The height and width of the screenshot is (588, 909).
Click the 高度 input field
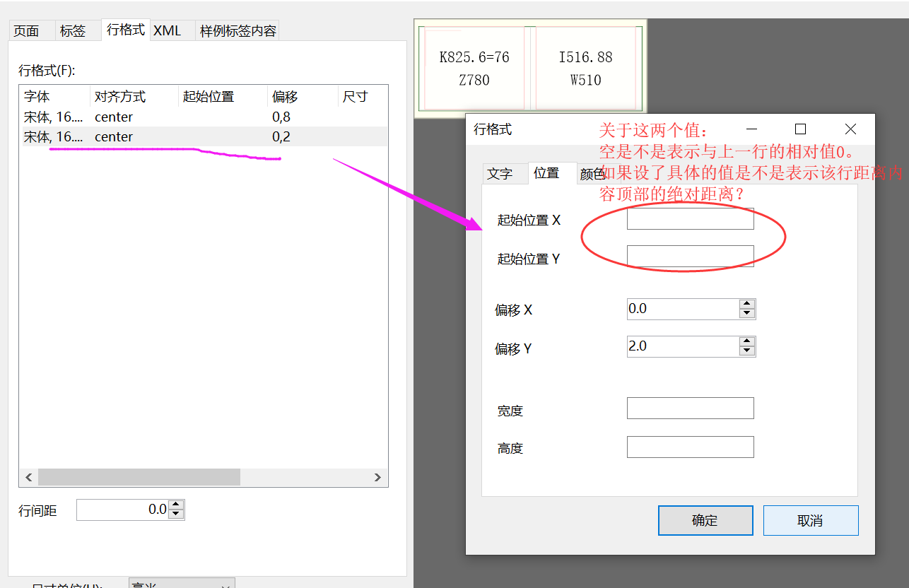pyautogui.click(x=689, y=447)
